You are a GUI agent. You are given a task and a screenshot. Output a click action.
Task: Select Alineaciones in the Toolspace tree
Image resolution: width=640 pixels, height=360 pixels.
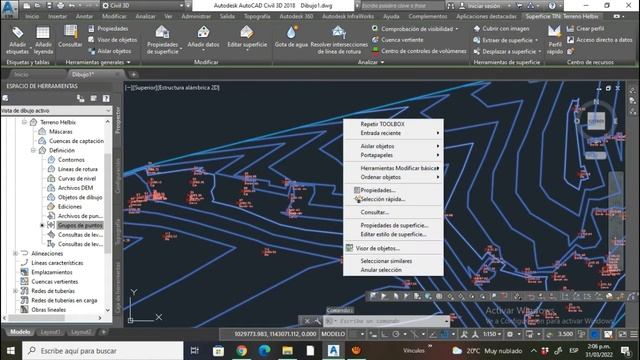pyautogui.click(x=47, y=253)
